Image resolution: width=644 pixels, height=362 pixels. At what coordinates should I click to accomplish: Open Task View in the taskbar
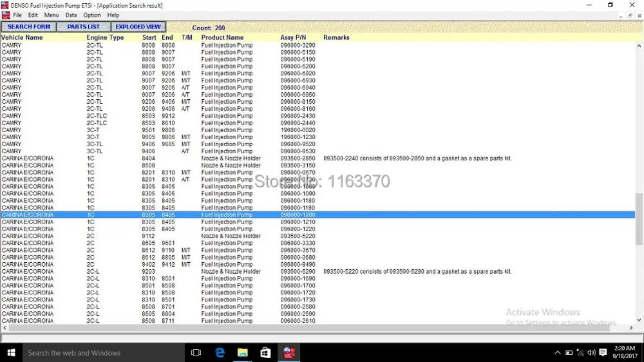tap(196, 352)
